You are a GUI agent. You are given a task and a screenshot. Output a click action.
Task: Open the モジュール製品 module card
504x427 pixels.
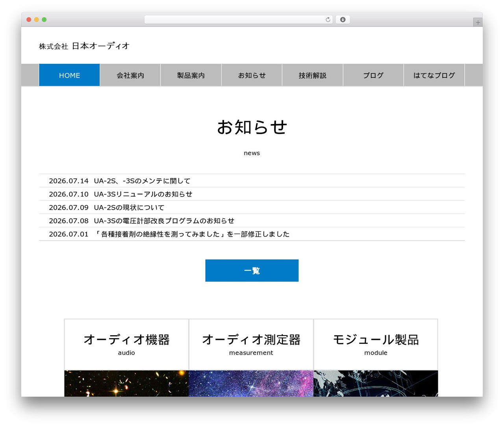(376, 345)
